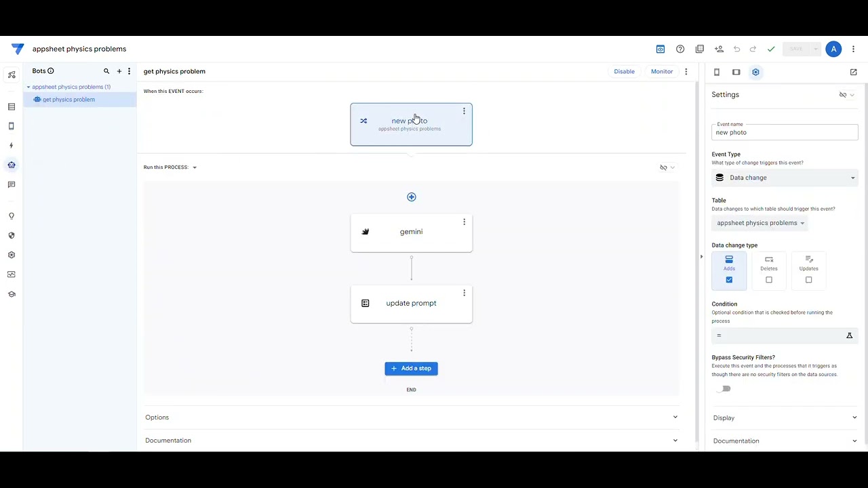This screenshot has width=868, height=488.
Task: Toggle the preview eye icon in top bar
Action: [x=660, y=49]
